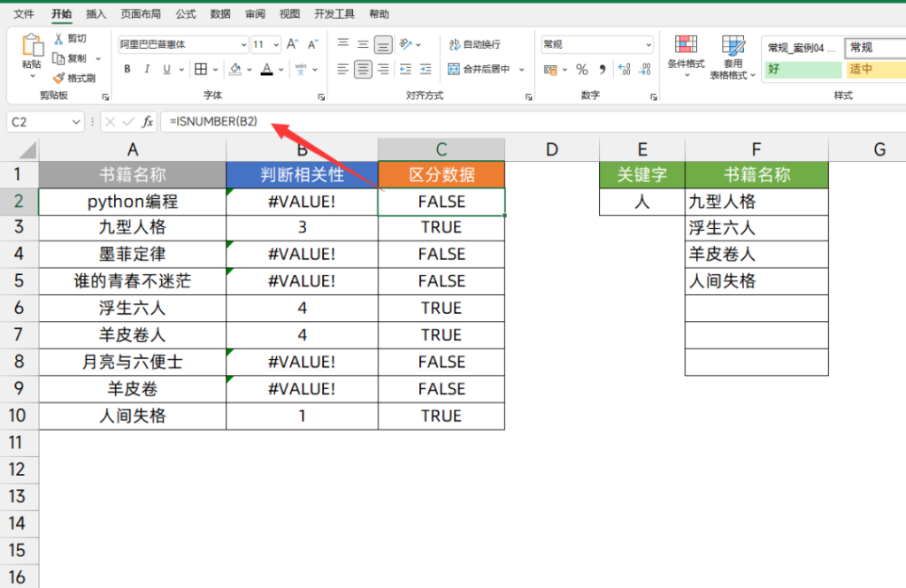
Task: Switch to the Insert (插入) tab
Action: click(96, 14)
